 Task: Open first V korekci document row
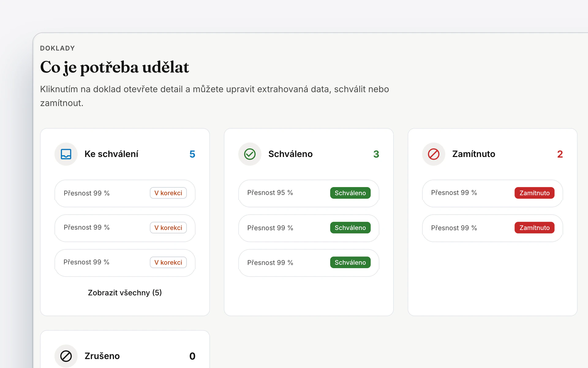coord(125,193)
